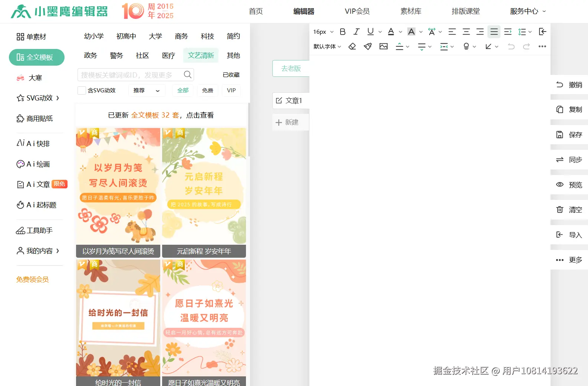
Task: Align text to the left
Action: tap(452, 32)
